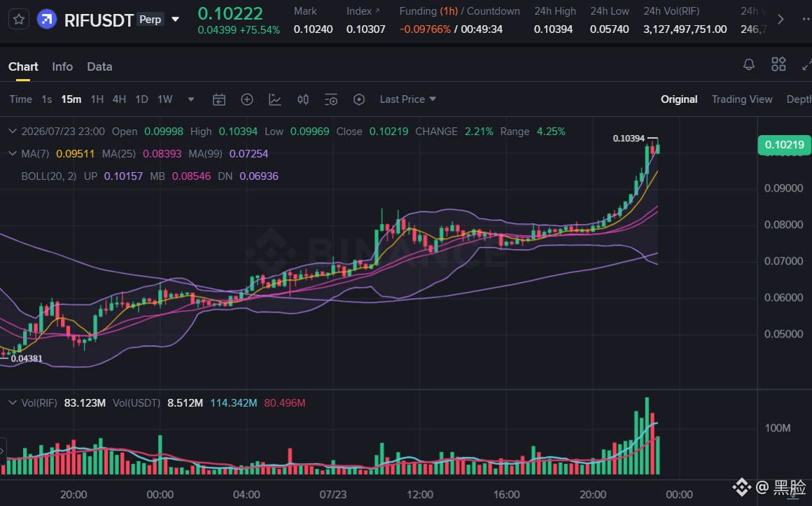The image size is (812, 506).
Task: Click the Vol(USDT) value 8.512M
Action: pos(185,403)
